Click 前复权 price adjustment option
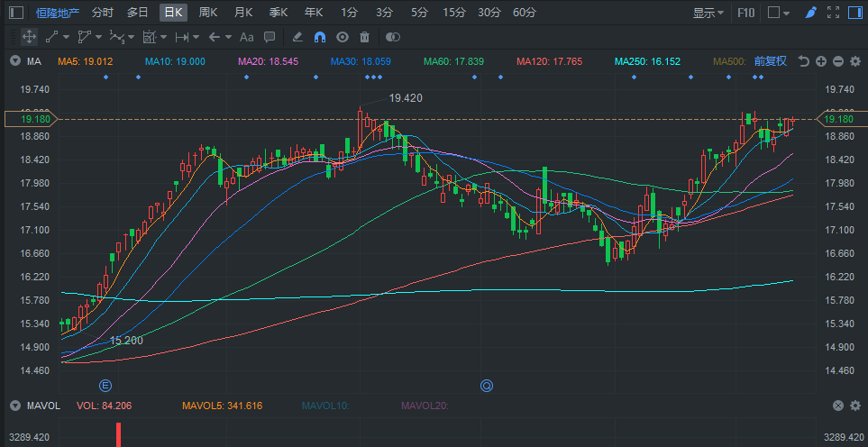Image resolution: width=868 pixels, height=447 pixels. pyautogui.click(x=770, y=61)
